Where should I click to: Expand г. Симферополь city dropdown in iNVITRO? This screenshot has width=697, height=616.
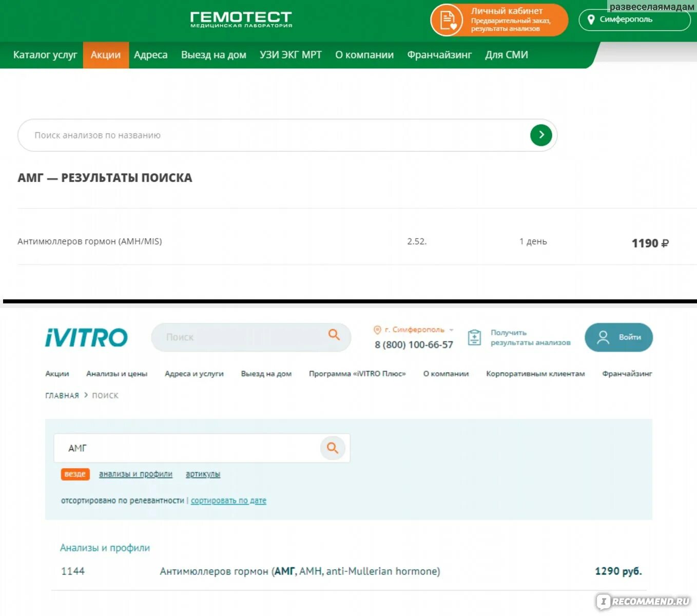click(x=414, y=330)
